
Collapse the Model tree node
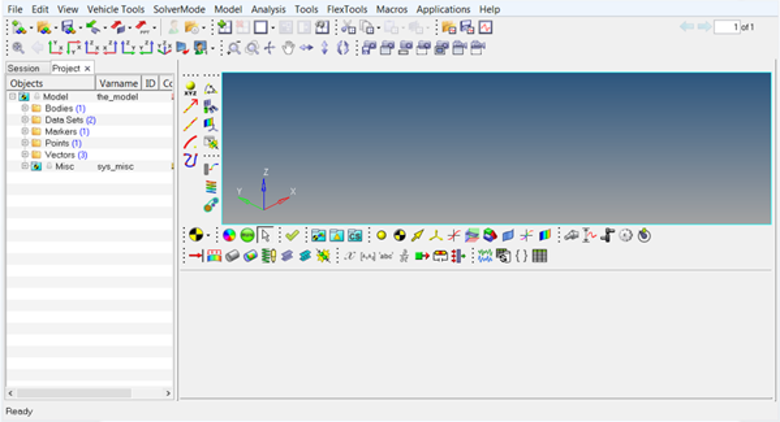pos(12,97)
